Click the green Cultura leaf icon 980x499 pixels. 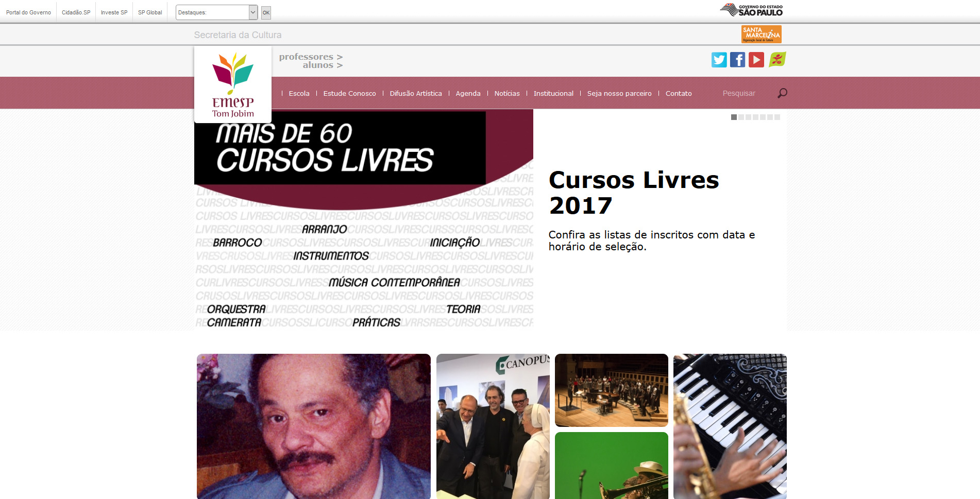(776, 60)
